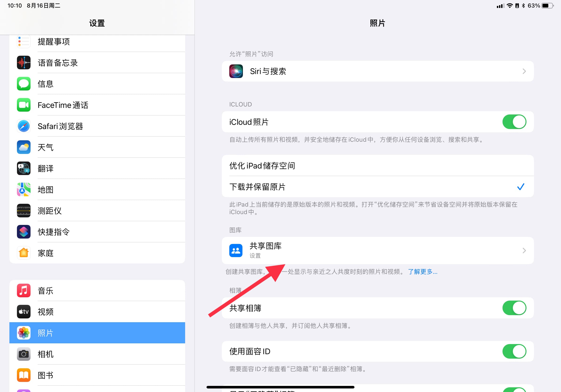Toggle the iCloud 照片 switch
Screen dimensions: 561x392
coord(514,122)
